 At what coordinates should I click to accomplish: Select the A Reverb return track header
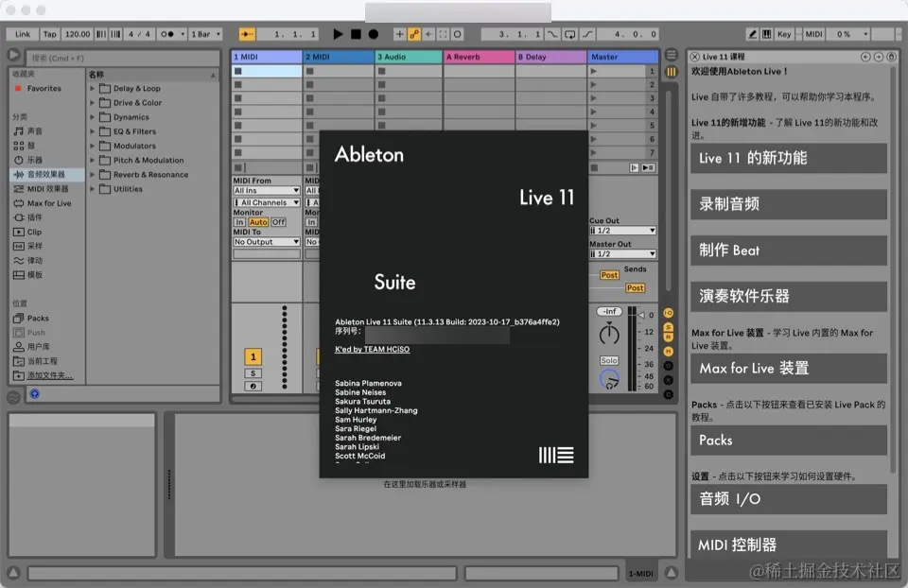(x=480, y=57)
